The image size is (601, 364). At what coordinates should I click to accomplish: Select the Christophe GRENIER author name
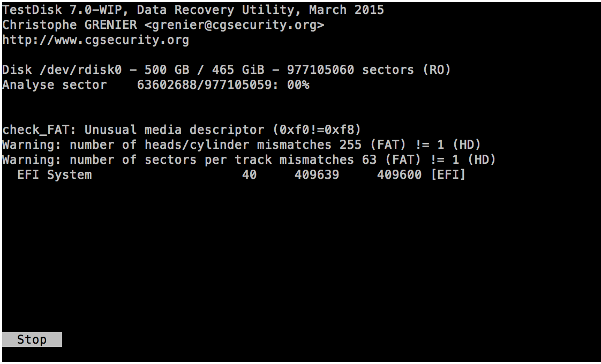(70, 25)
